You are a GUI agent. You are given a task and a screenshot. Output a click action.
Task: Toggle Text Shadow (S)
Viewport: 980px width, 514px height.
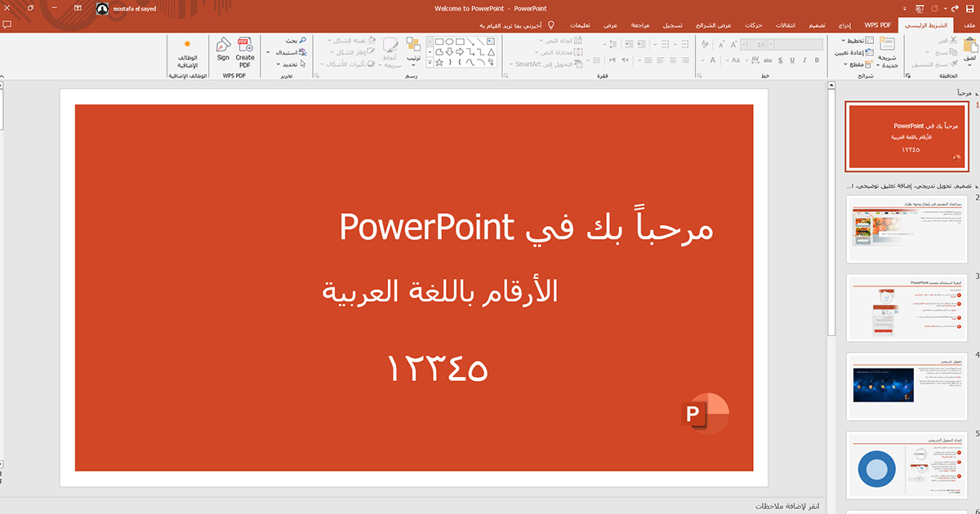(x=780, y=60)
